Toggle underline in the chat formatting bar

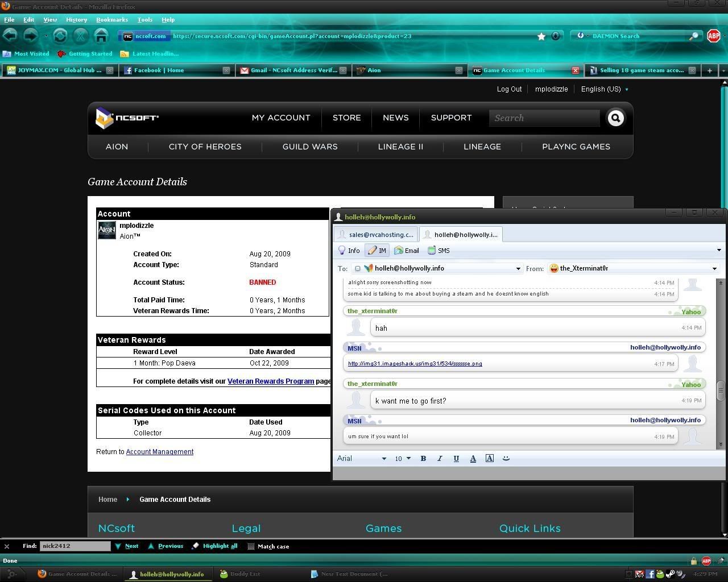pyautogui.click(x=456, y=458)
